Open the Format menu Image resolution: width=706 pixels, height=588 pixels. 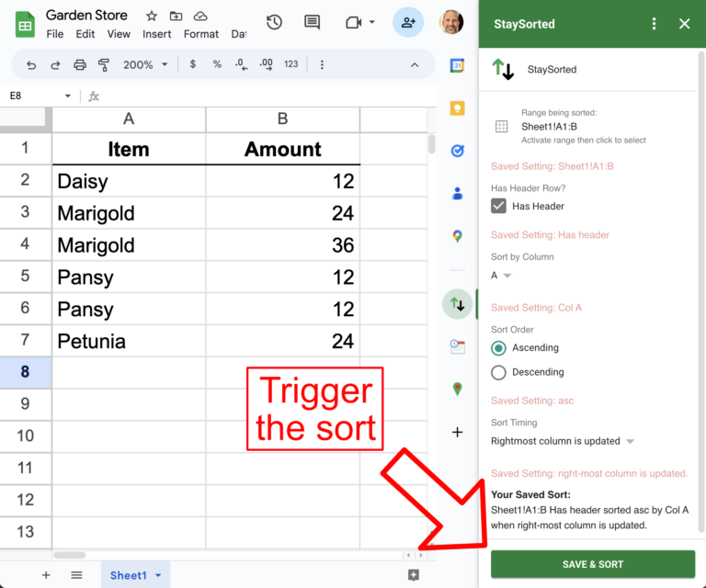200,34
